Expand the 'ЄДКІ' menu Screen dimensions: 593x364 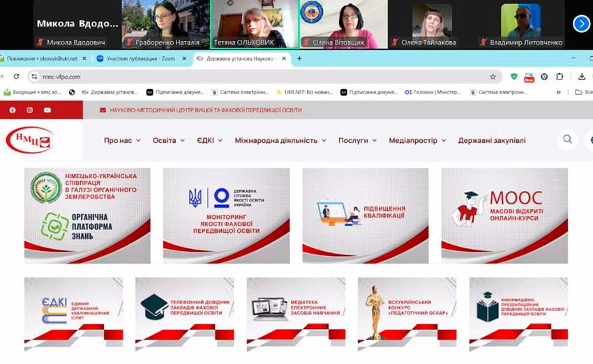(209, 140)
